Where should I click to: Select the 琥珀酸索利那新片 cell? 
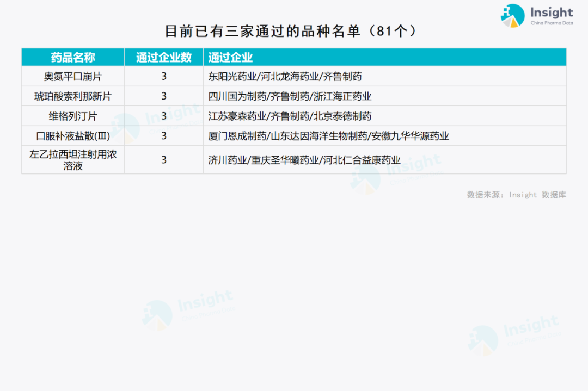73,96
